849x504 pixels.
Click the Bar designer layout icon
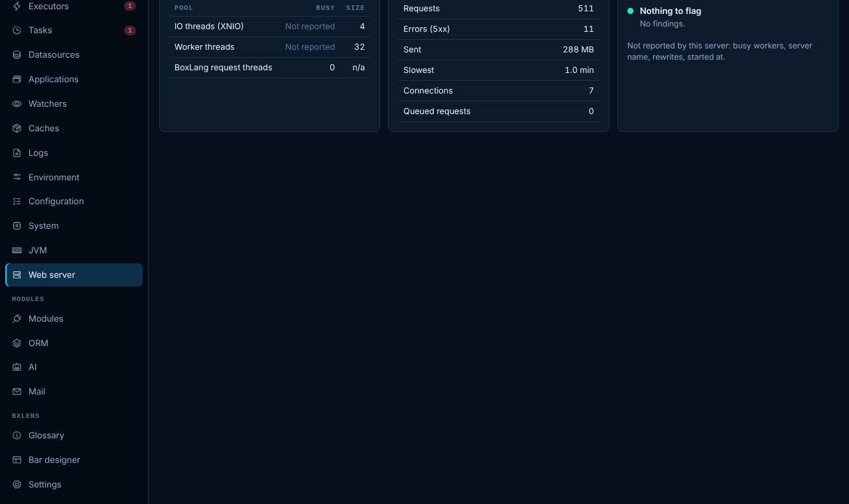tap(17, 460)
